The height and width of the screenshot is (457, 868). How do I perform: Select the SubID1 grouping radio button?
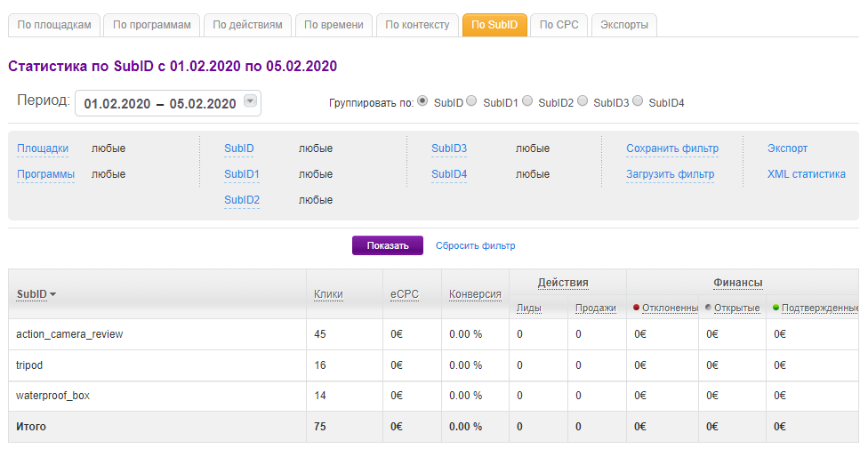(x=471, y=101)
